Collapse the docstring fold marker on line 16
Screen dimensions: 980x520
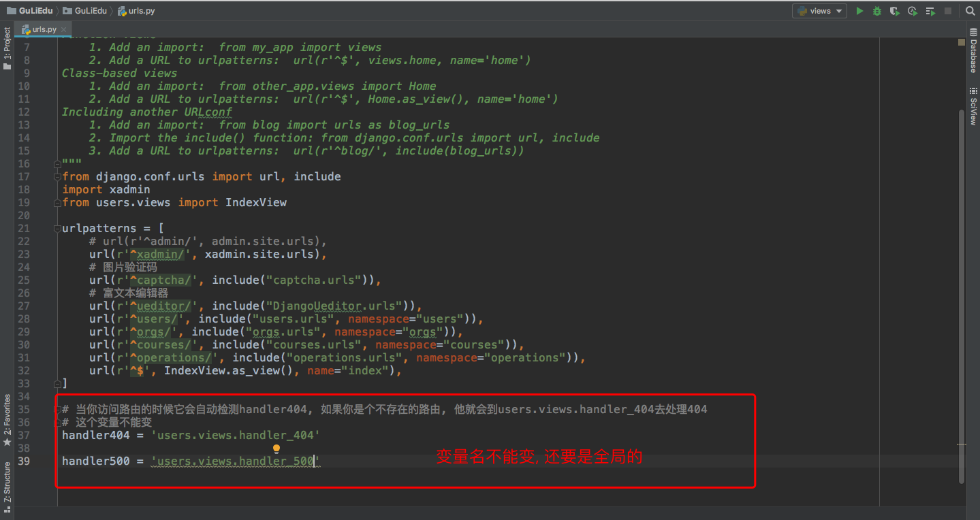click(x=57, y=163)
